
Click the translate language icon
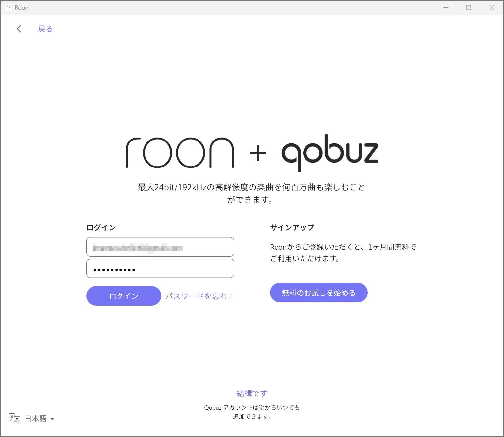[14, 418]
